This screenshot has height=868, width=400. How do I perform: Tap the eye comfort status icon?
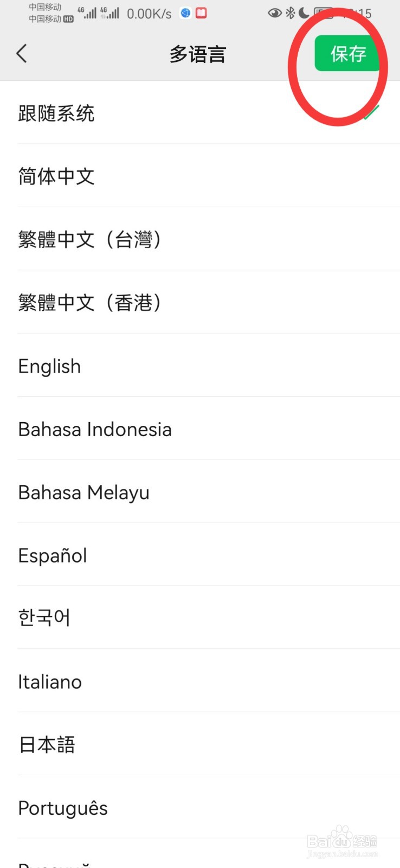[x=275, y=13]
